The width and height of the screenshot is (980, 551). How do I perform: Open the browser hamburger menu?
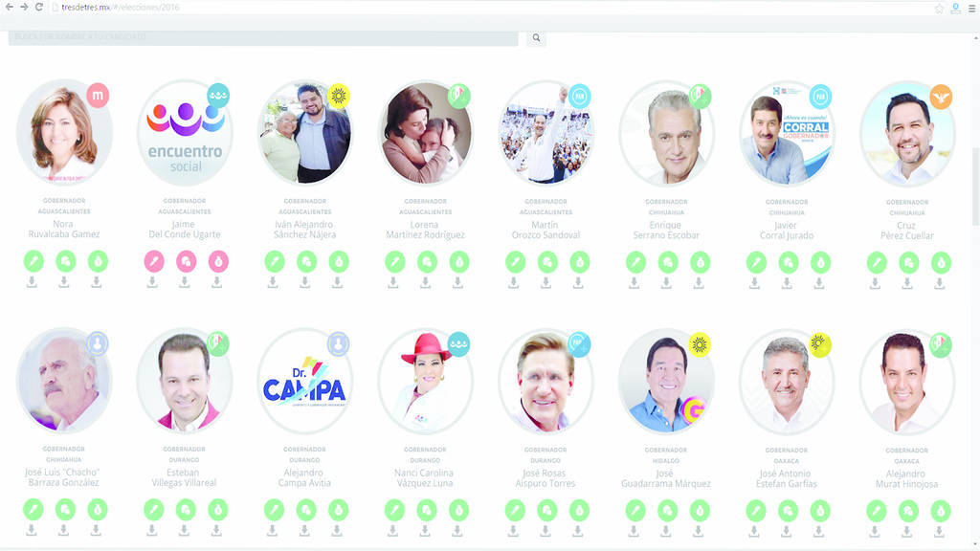[972, 8]
